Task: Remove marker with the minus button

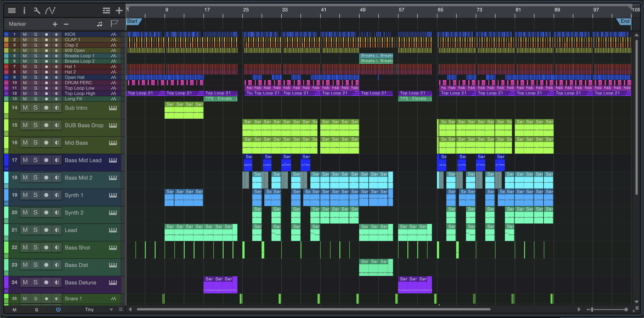Action: coord(66,24)
